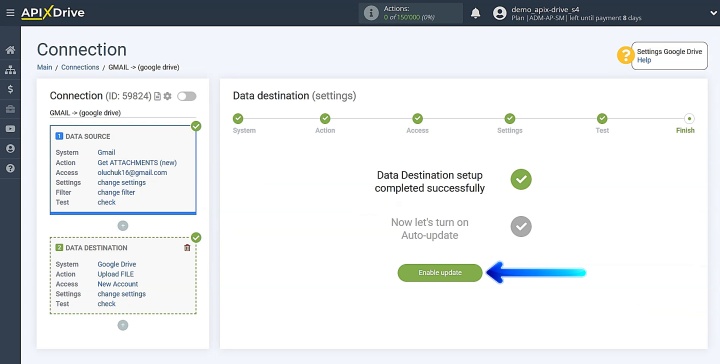
Task: Open the connections sitemap sidebar icon
Action: (10, 70)
